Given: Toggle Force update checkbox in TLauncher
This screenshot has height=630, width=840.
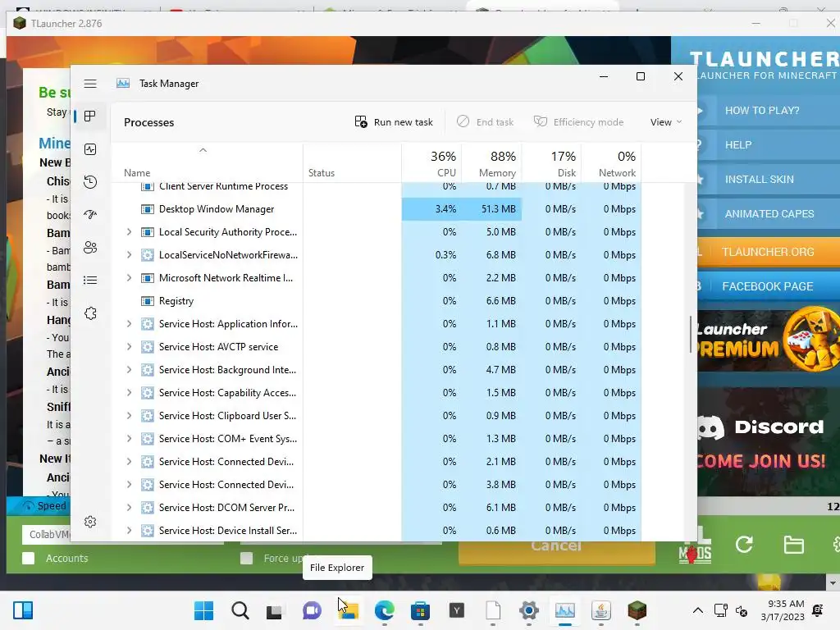Looking at the screenshot, I should pyautogui.click(x=246, y=558).
